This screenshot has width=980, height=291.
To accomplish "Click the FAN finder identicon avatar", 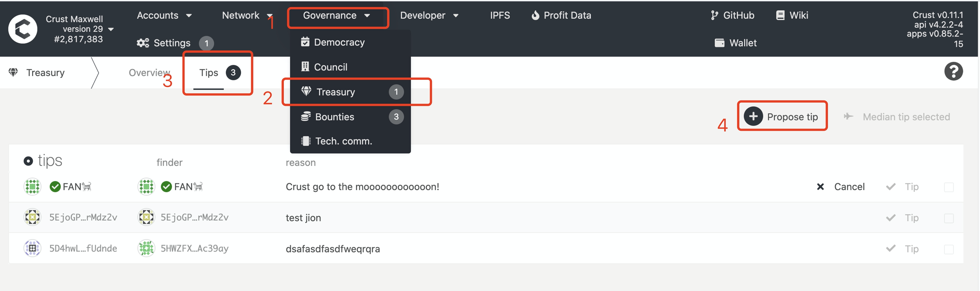I will tap(146, 187).
